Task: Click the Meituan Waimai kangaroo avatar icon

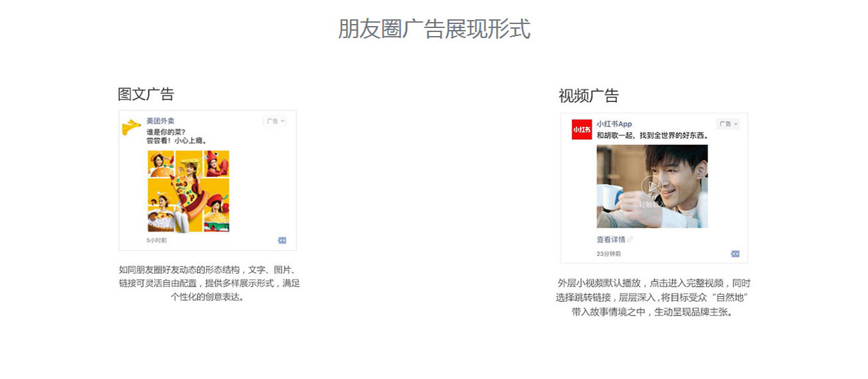Action: pyautogui.click(x=132, y=127)
